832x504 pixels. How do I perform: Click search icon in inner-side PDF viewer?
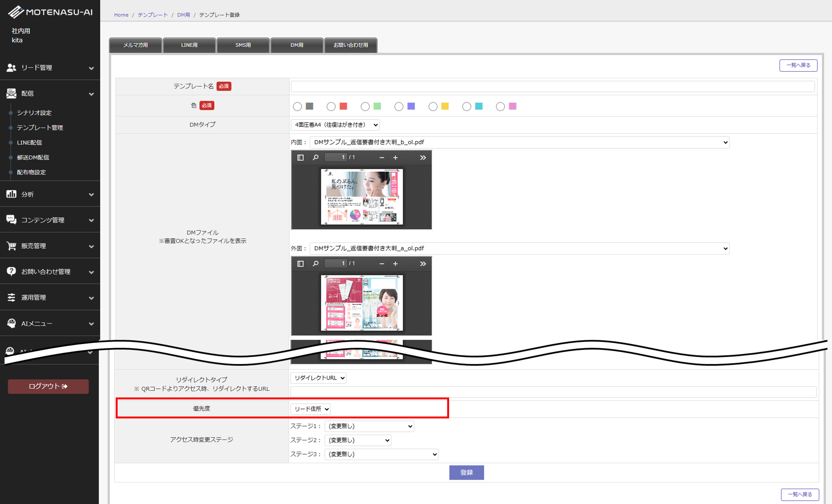point(315,158)
